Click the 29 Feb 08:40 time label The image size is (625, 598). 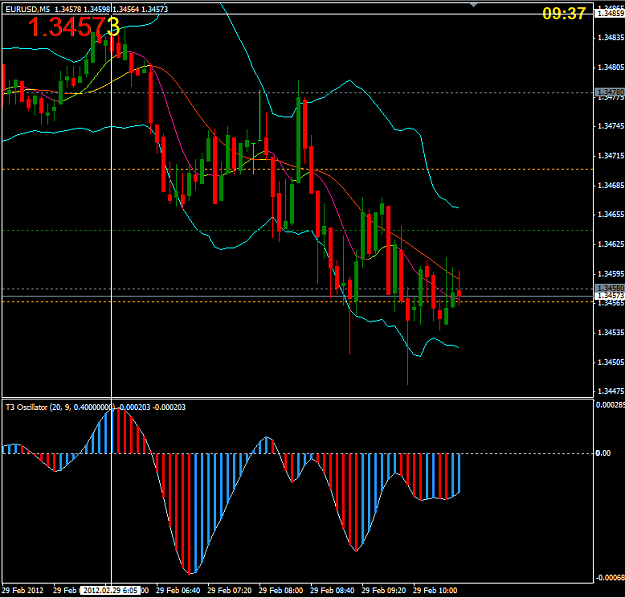click(x=332, y=590)
